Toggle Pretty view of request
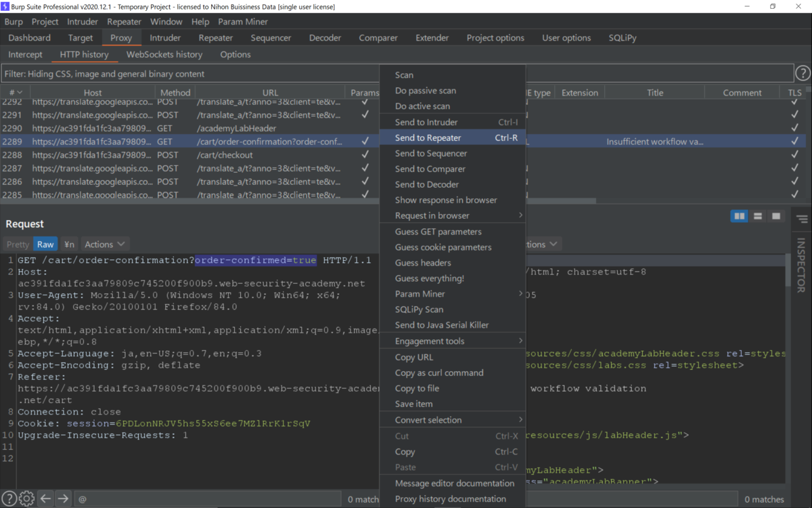This screenshot has width=812, height=508. [x=18, y=244]
